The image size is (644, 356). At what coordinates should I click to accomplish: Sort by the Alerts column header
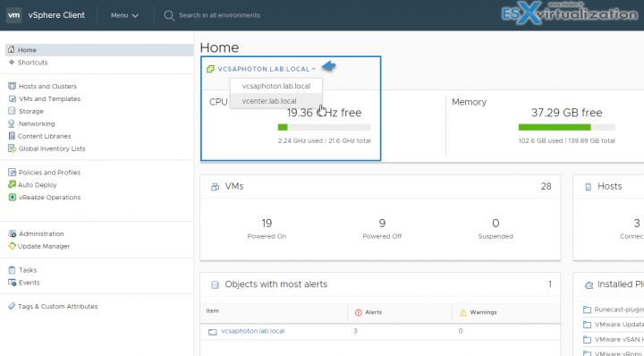click(x=373, y=312)
